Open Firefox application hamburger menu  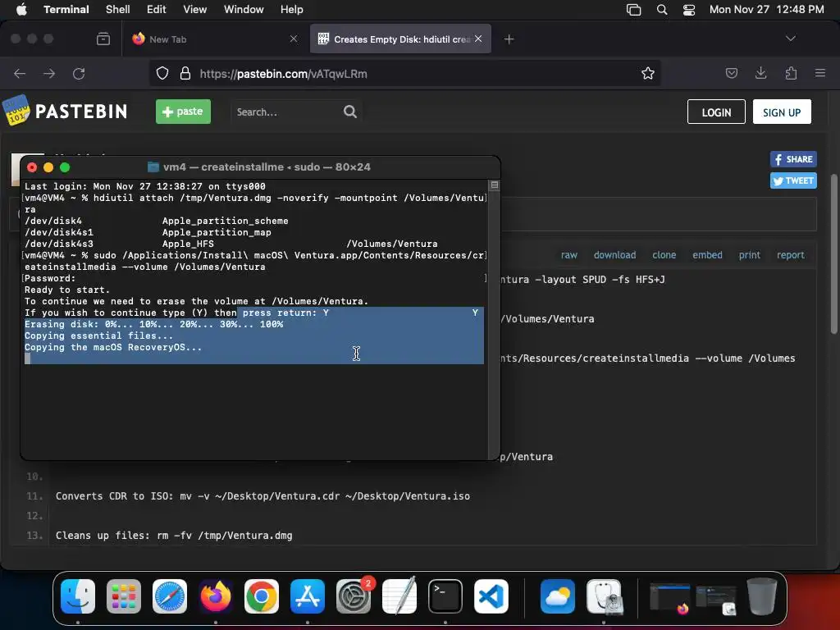pos(820,73)
